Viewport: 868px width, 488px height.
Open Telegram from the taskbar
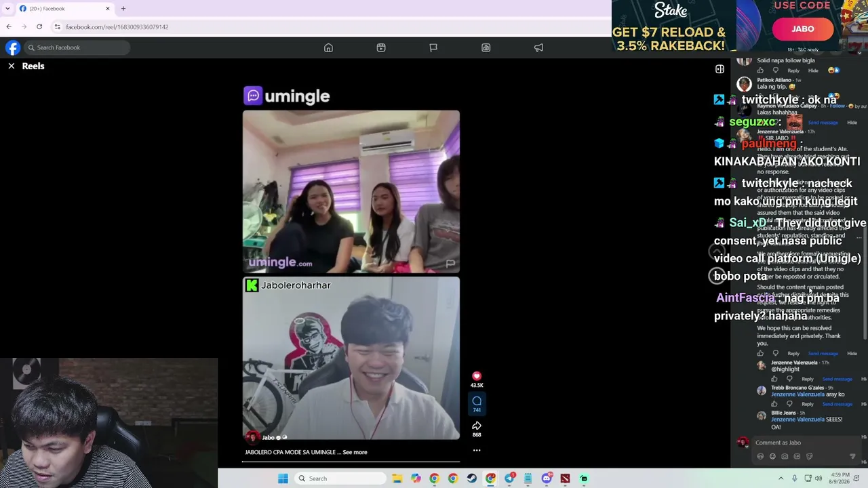click(509, 479)
